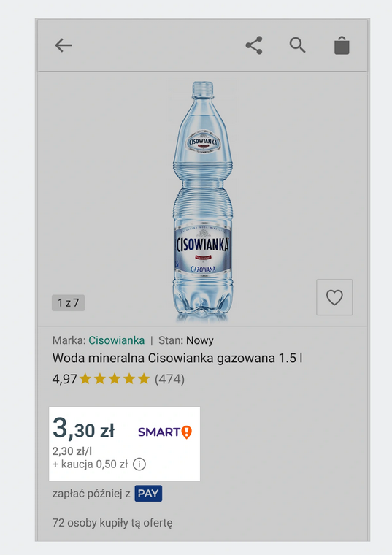Tap the SMART! logo badge
392x555 pixels.
point(165,432)
